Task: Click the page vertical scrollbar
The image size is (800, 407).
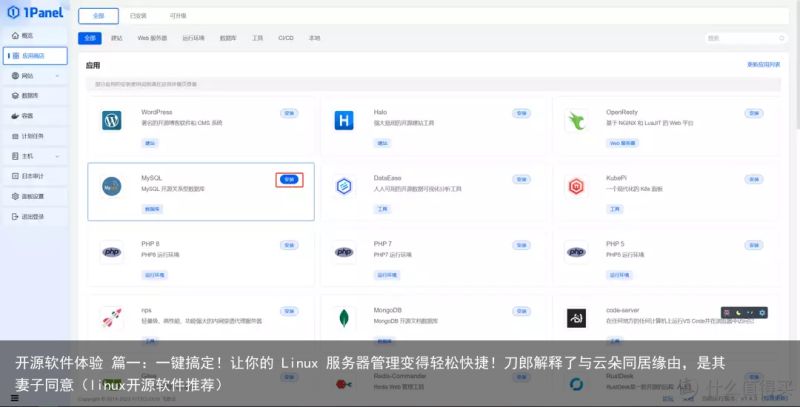Action: (x=797, y=64)
